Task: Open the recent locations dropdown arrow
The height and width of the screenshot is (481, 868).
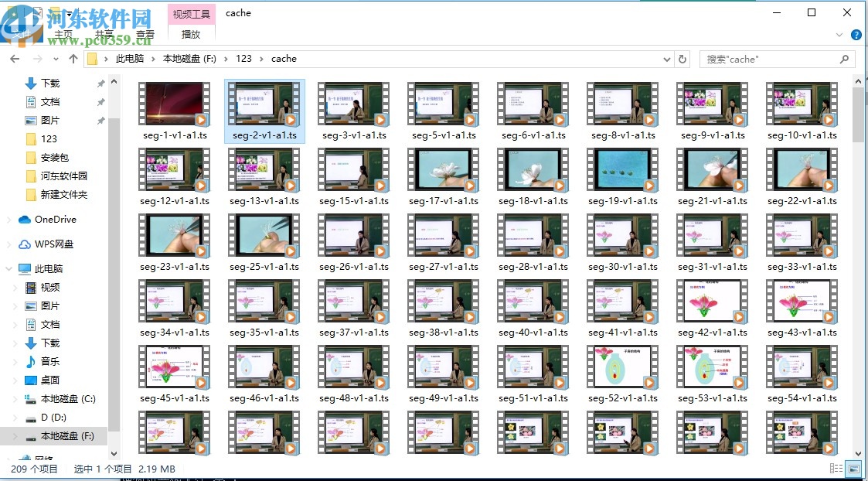Action: pos(56,59)
